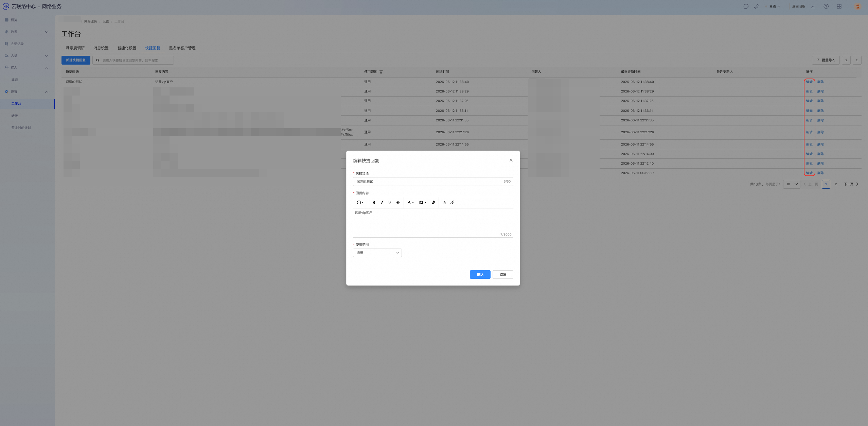
Task: Open the 离线 status dropdown
Action: point(773,6)
